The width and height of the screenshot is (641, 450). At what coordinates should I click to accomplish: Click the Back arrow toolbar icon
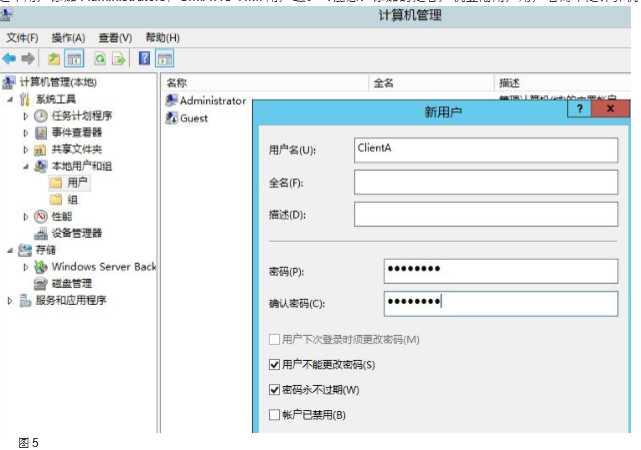pyautogui.click(x=9, y=59)
